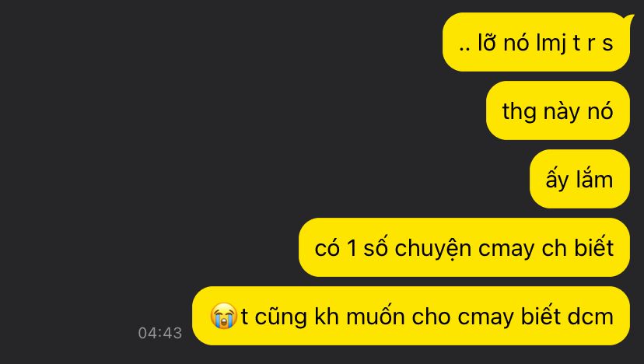Click the word "thg" in the second bubble
Viewport: 644px width, 364px height.
pos(519,112)
